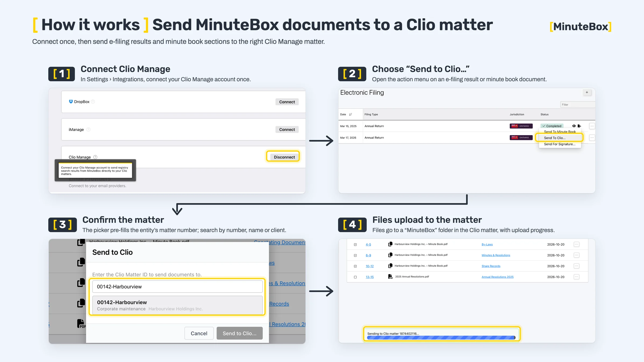Click the plus button in Electronic Filing
The image size is (644, 362).
click(587, 93)
